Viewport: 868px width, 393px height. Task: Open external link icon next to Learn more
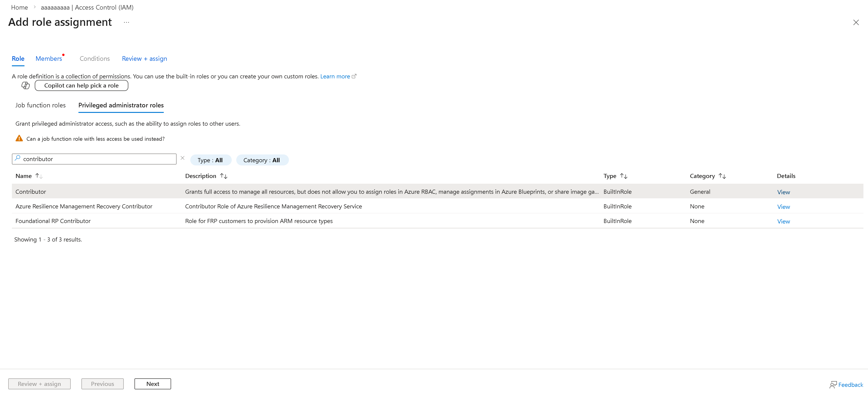click(x=354, y=76)
